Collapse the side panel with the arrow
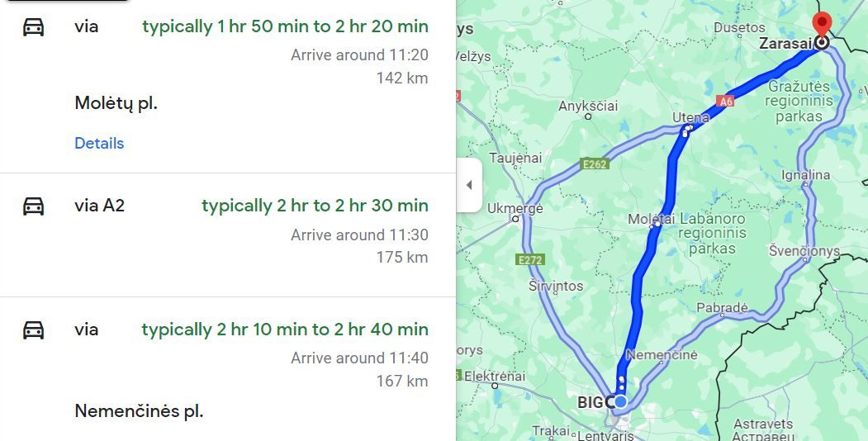The image size is (868, 441). coord(469,185)
